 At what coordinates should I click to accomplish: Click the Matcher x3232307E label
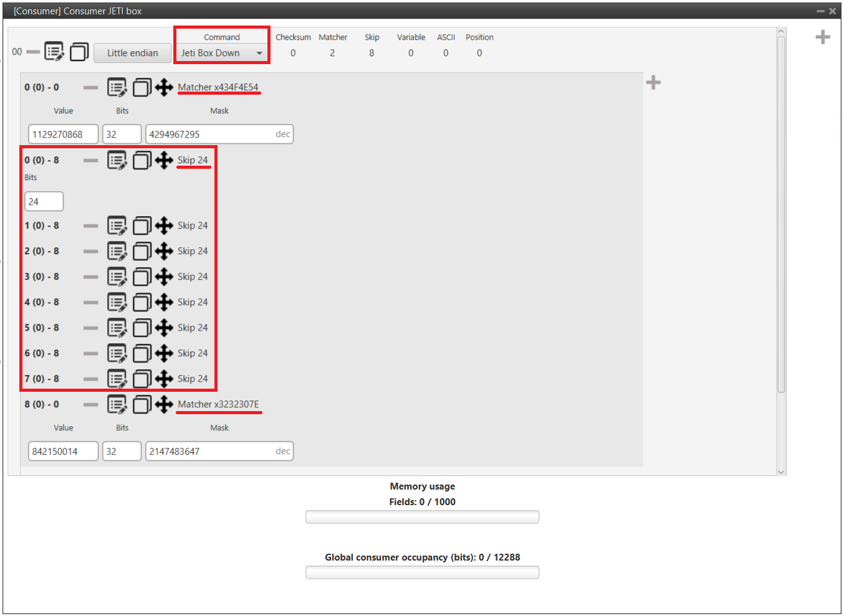click(218, 404)
